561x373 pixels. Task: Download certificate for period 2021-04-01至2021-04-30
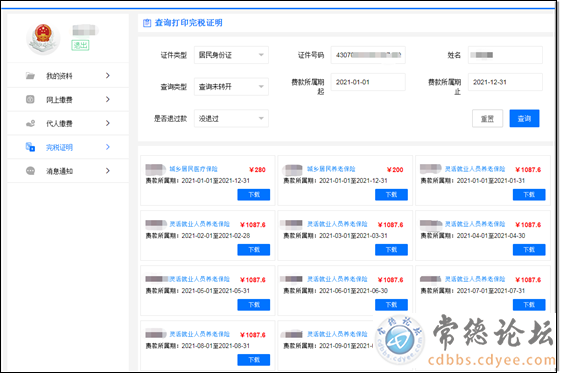(x=529, y=250)
